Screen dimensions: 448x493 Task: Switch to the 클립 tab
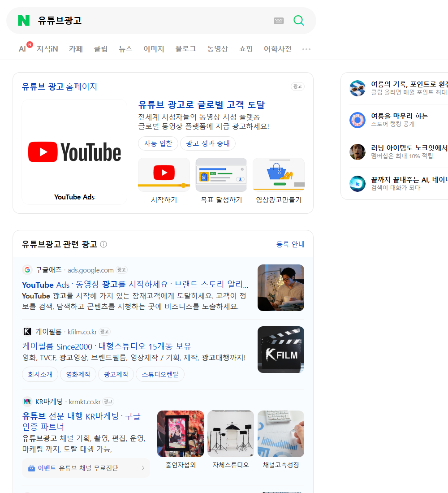click(101, 49)
